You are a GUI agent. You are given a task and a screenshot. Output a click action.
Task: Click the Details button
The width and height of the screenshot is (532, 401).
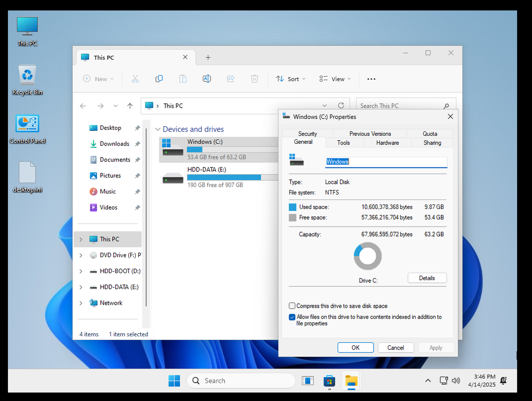[x=427, y=278]
